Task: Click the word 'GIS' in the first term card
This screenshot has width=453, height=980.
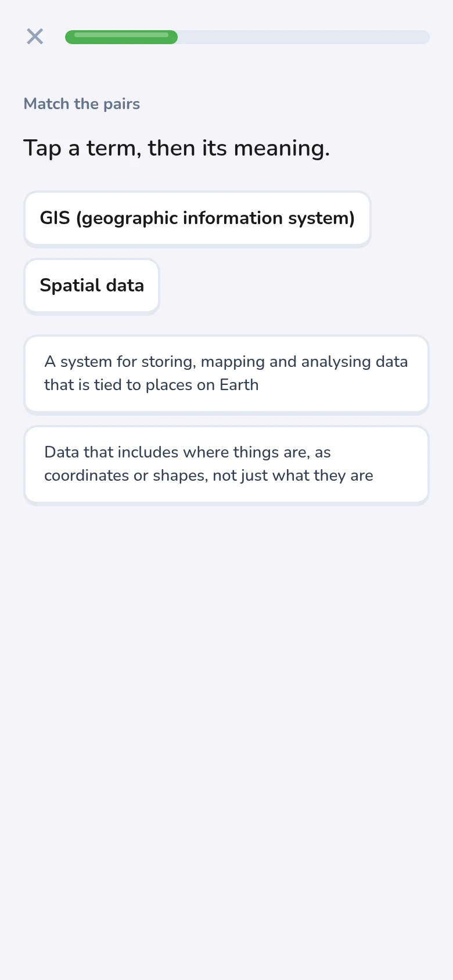Action: tap(55, 218)
